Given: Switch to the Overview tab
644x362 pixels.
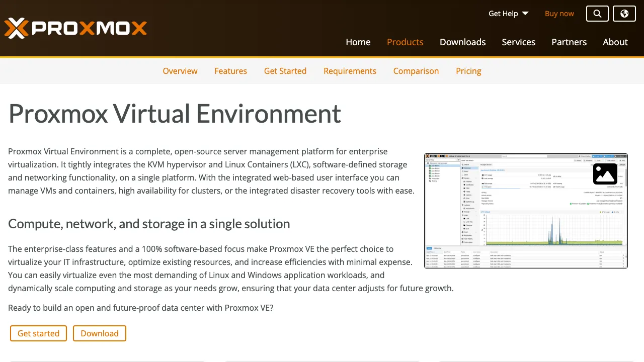Looking at the screenshot, I should (180, 71).
